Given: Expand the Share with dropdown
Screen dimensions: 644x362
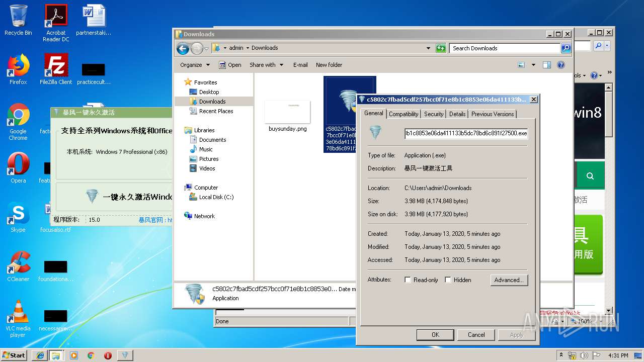Looking at the screenshot, I should pos(267,65).
